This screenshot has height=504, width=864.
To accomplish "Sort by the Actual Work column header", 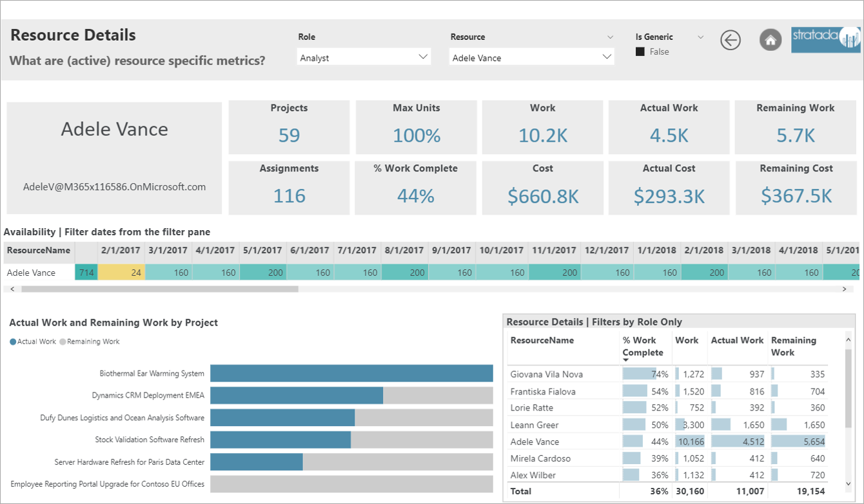I will coord(737,340).
